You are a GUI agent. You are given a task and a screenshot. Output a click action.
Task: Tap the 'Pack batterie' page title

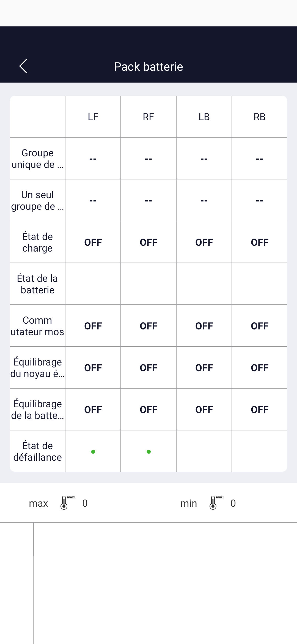pos(148,67)
